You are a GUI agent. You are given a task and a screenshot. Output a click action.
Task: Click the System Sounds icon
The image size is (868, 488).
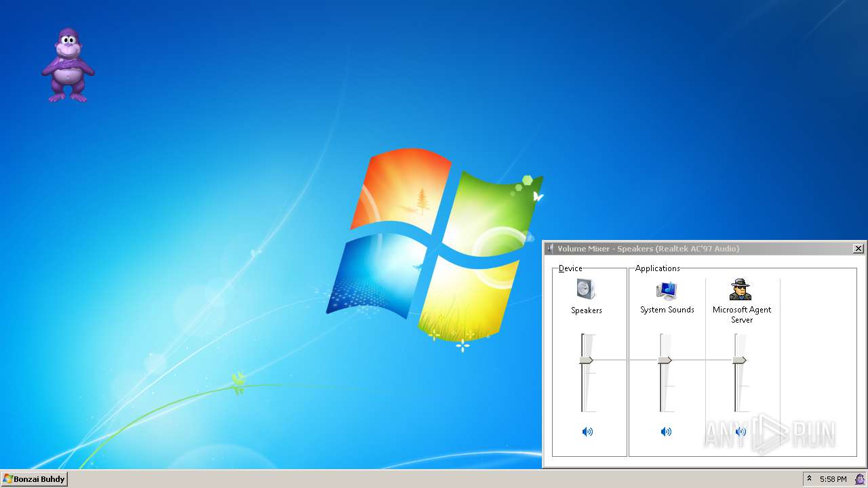point(667,290)
